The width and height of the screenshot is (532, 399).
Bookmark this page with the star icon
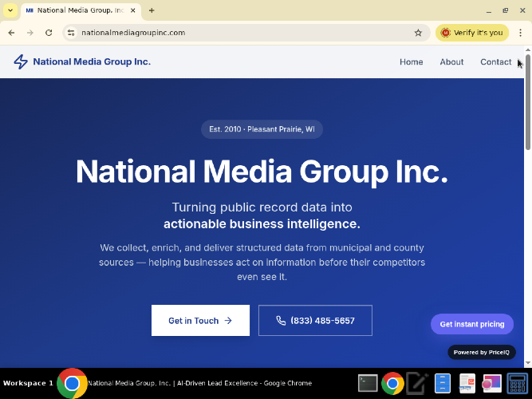(x=418, y=33)
